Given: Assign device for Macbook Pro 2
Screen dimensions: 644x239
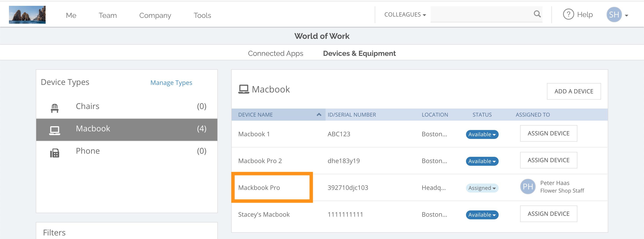Looking at the screenshot, I should [x=548, y=160].
